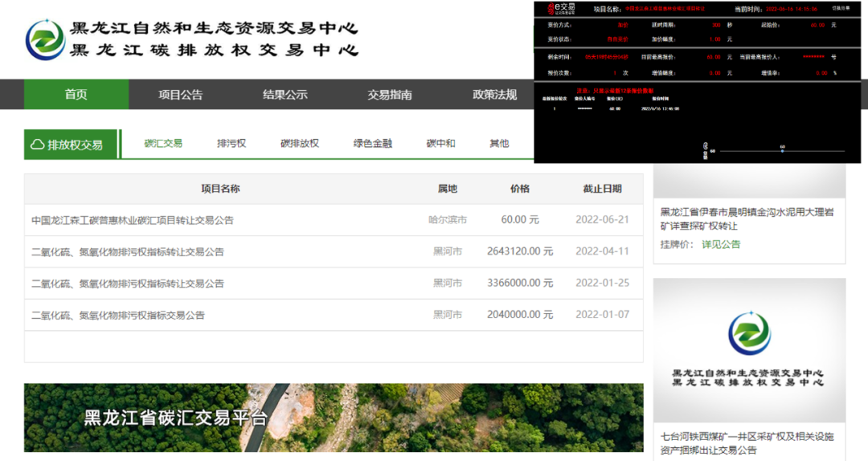The image size is (868, 461).
Task: Click 切换效果 in the bidding panel
Action: pyautogui.click(x=841, y=8)
